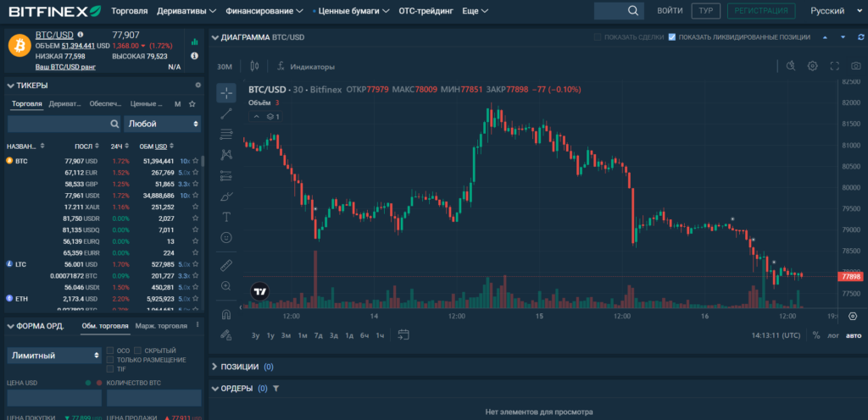Viewport: 868px width, 420px height.
Task: Click the ТУР button
Action: click(706, 11)
